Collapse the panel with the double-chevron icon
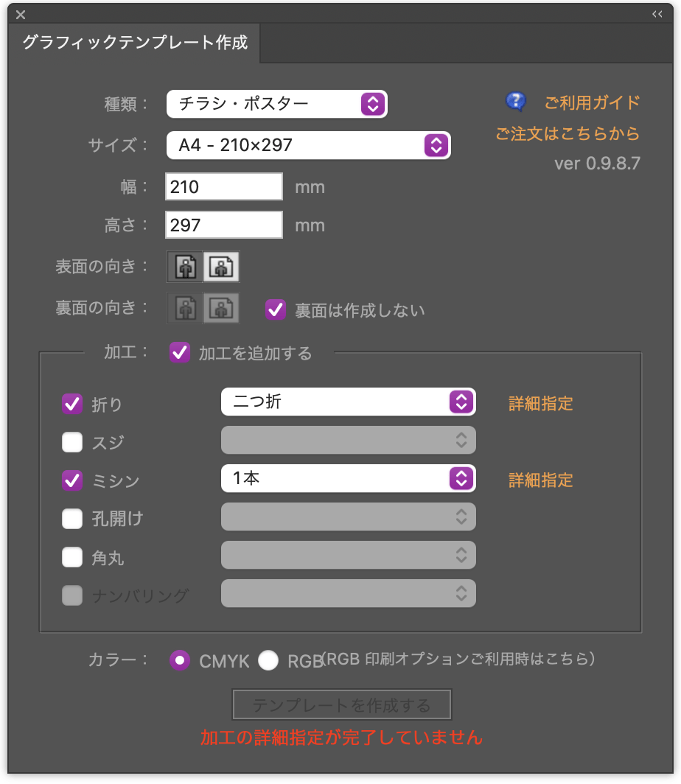 tap(657, 14)
